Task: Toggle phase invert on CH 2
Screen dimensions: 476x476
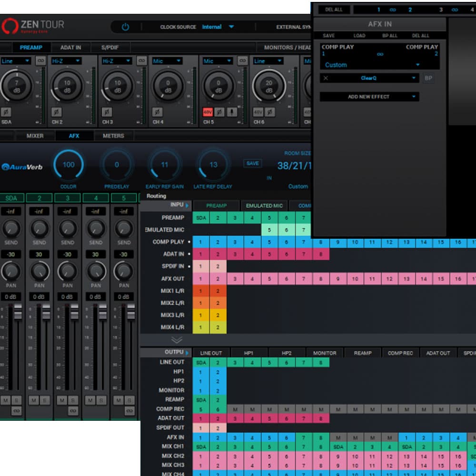Action: point(56,112)
